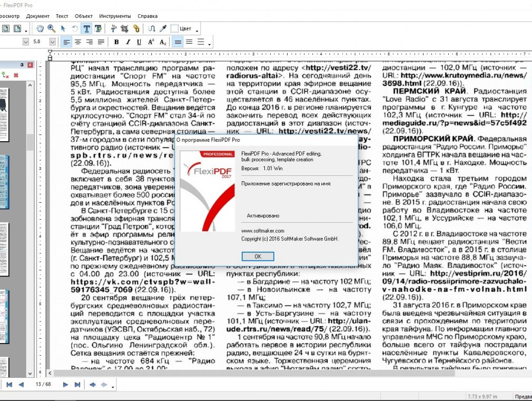Toggle Italic formatting
The image size is (532, 401).
128,42
